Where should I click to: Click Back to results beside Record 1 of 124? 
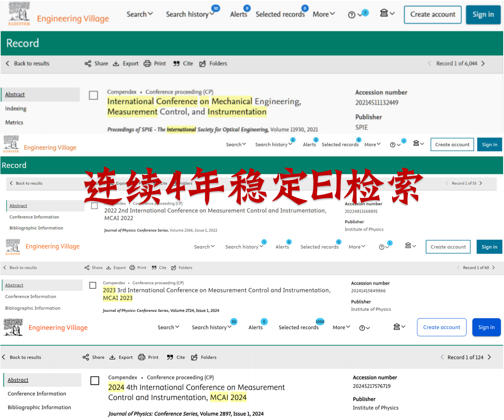tap(22, 357)
